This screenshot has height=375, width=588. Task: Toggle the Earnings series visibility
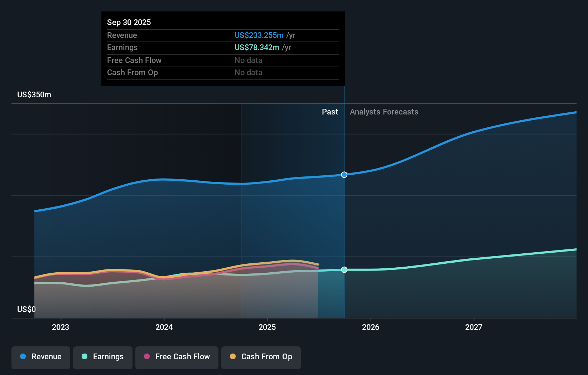click(103, 357)
